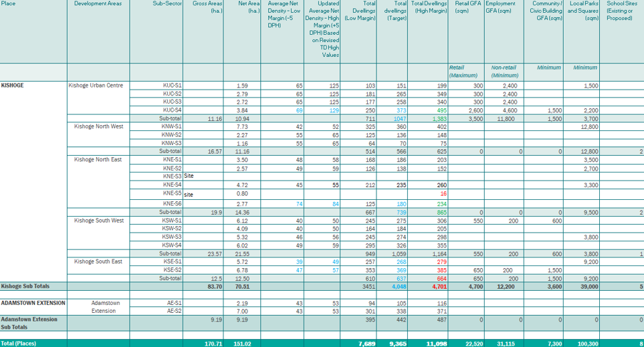644x347 pixels.
Task: Select the 'Kishoge South West' cell
Action: pos(98,221)
